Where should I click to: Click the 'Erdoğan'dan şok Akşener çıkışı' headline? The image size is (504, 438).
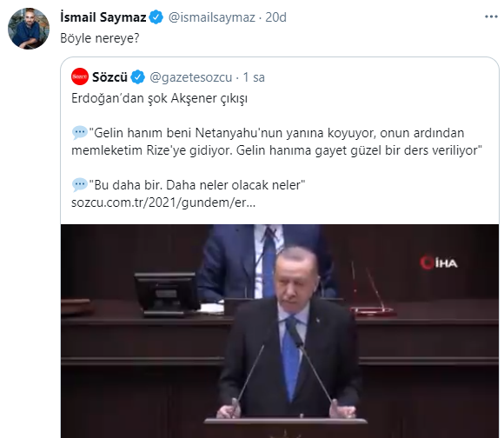tap(159, 98)
